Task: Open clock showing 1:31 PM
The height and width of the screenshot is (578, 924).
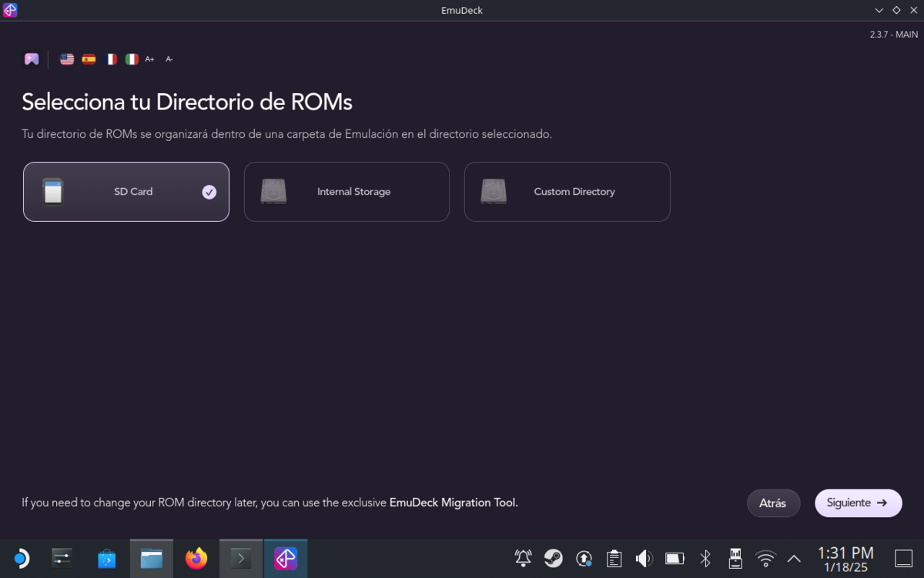Action: (x=845, y=560)
